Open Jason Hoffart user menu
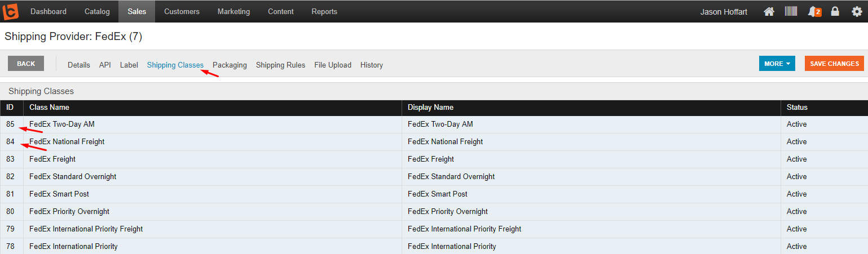868x254 pixels. 724,11
